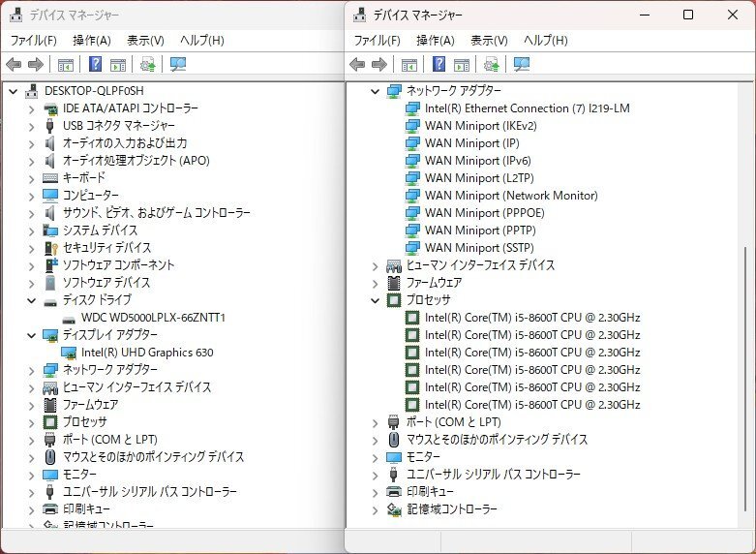
Task: Expand ポート (COM と LPT) in right window
Action: point(376,422)
